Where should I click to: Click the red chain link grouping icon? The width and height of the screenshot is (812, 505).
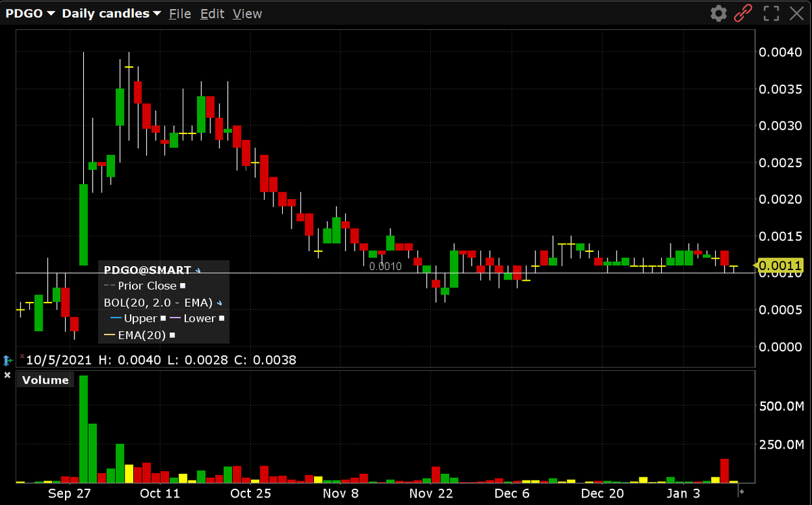tap(744, 13)
